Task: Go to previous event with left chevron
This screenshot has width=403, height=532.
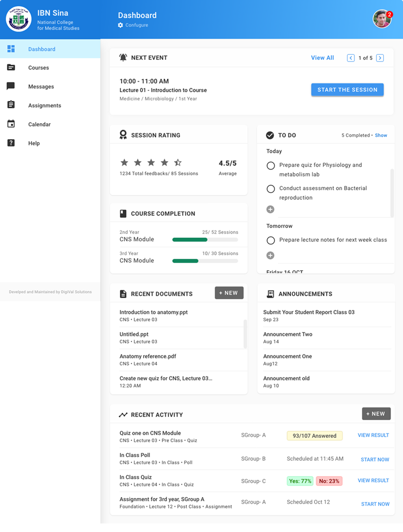Action: coord(351,58)
